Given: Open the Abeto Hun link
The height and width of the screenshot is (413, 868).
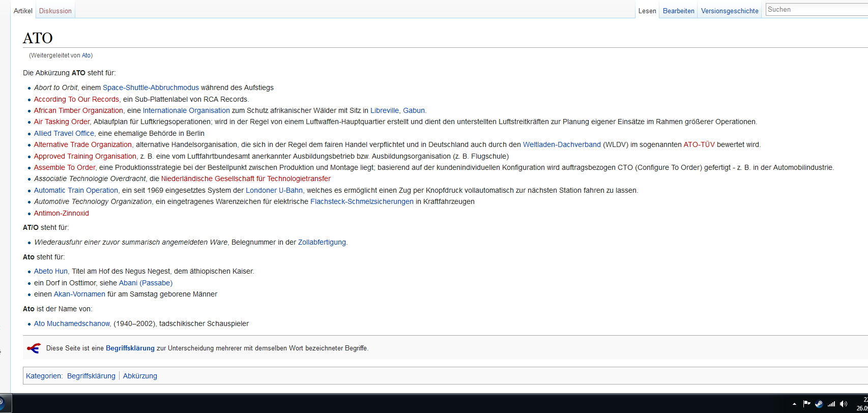Looking at the screenshot, I should [x=51, y=271].
